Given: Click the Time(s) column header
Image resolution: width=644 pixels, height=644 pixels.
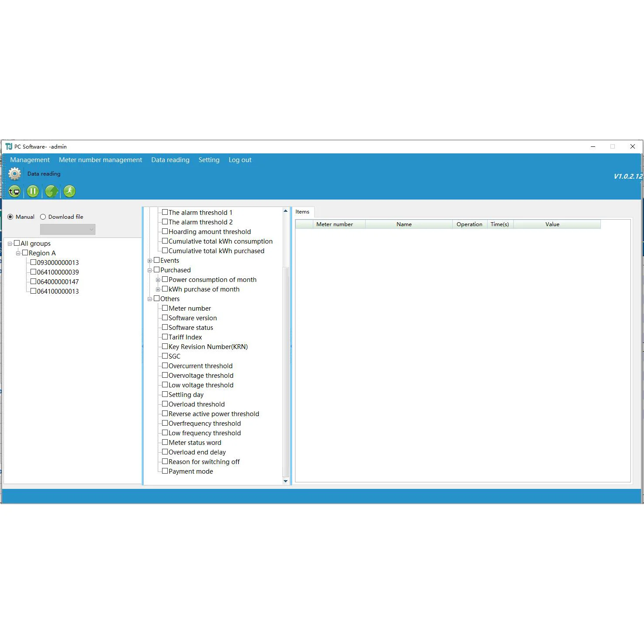Looking at the screenshot, I should coord(500,224).
